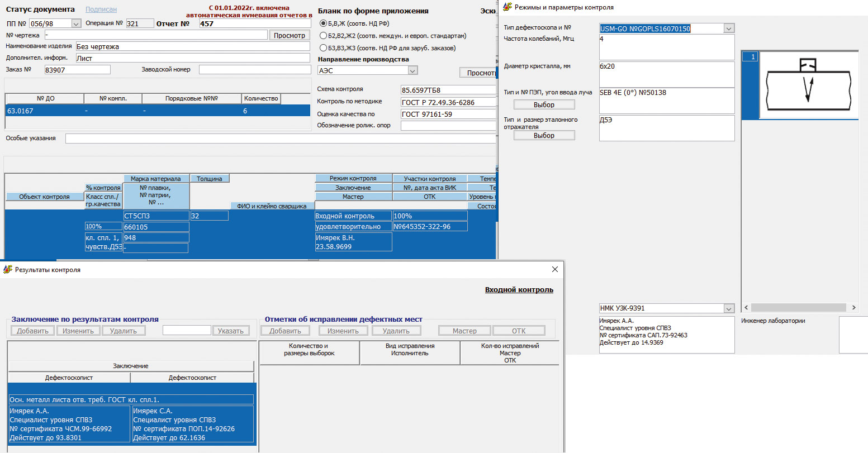Open the ПП № dropdown list
This screenshot has height=453, width=868.
pos(76,23)
